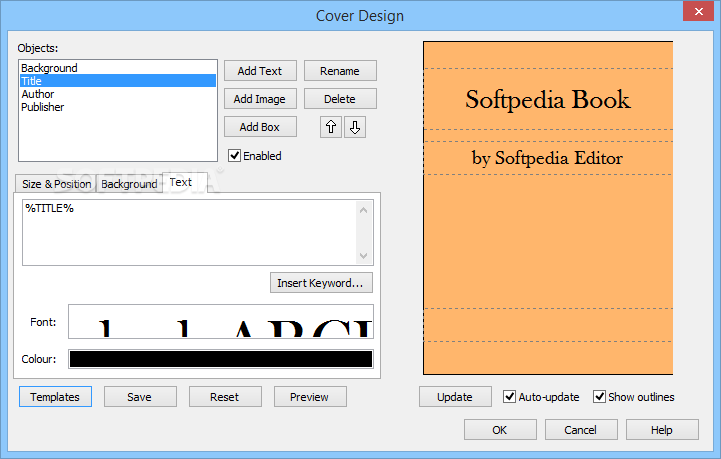Cancel the Cover Design dialog

click(x=581, y=430)
